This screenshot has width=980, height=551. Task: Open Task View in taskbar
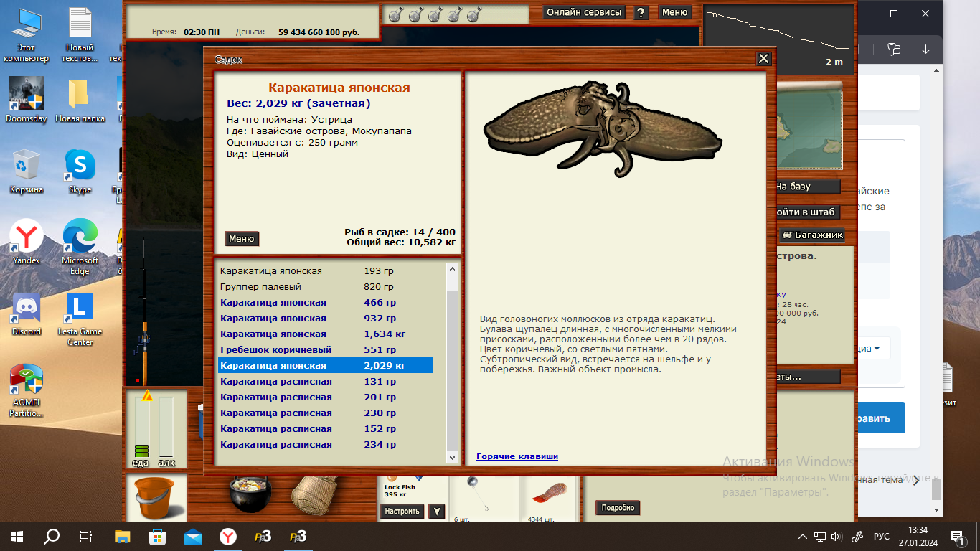[x=86, y=536]
